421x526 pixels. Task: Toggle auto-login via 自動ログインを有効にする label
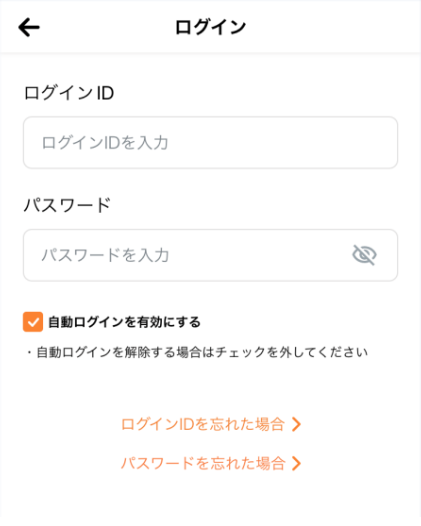[124, 322]
